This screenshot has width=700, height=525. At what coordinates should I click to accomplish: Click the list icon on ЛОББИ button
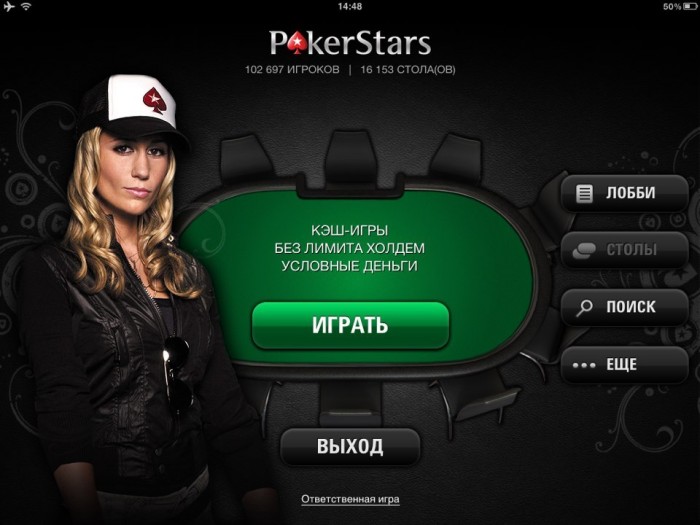pos(584,194)
